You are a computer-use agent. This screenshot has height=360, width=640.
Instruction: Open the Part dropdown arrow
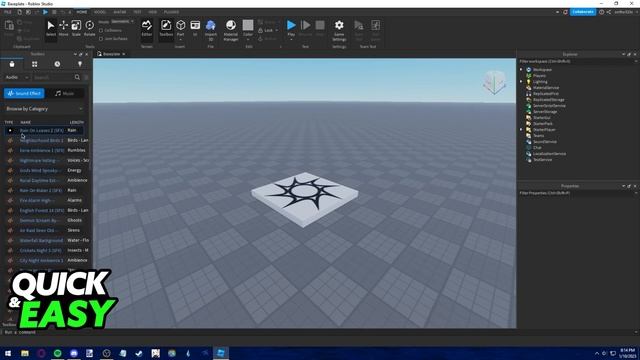click(180, 40)
